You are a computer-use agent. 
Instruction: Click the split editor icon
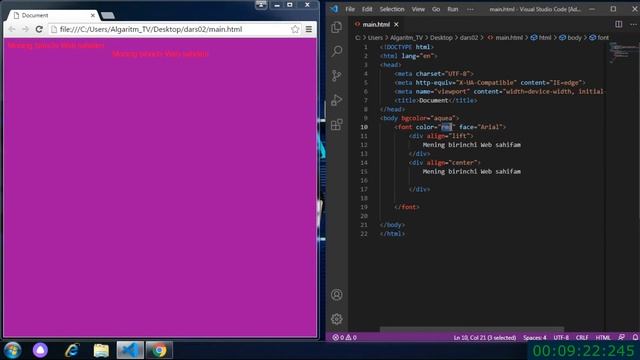point(619,24)
